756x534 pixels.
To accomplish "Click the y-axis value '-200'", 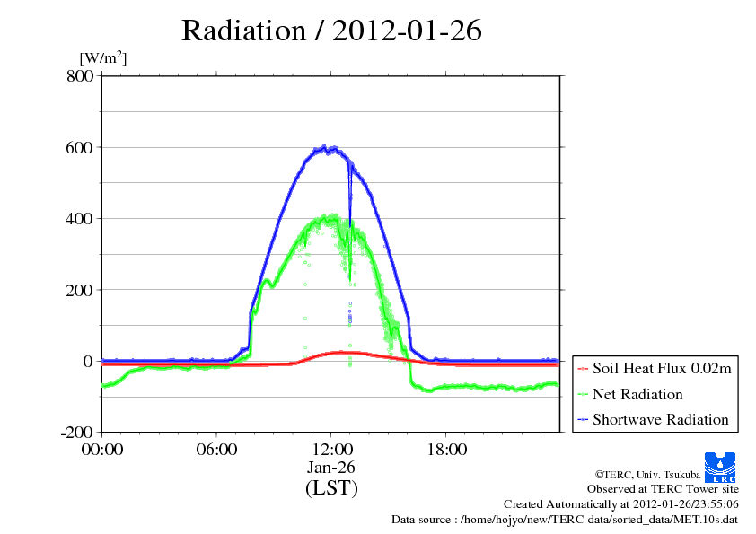I will [x=76, y=433].
